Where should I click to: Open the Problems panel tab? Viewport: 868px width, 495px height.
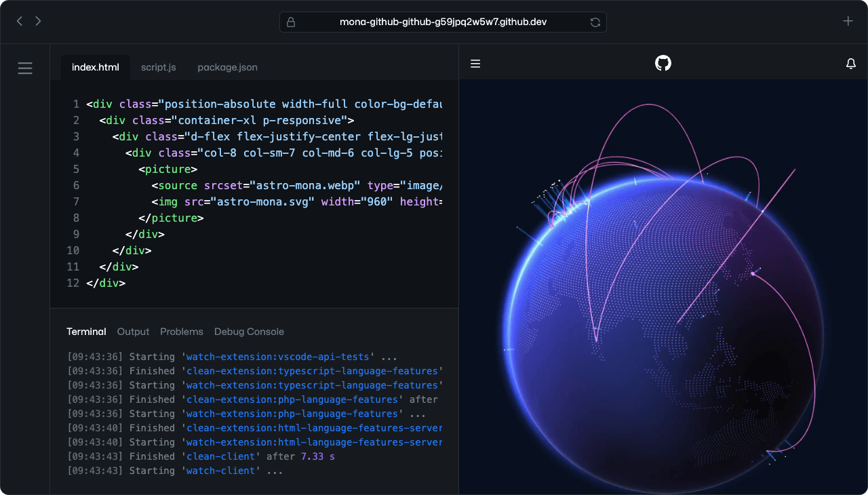tap(182, 332)
